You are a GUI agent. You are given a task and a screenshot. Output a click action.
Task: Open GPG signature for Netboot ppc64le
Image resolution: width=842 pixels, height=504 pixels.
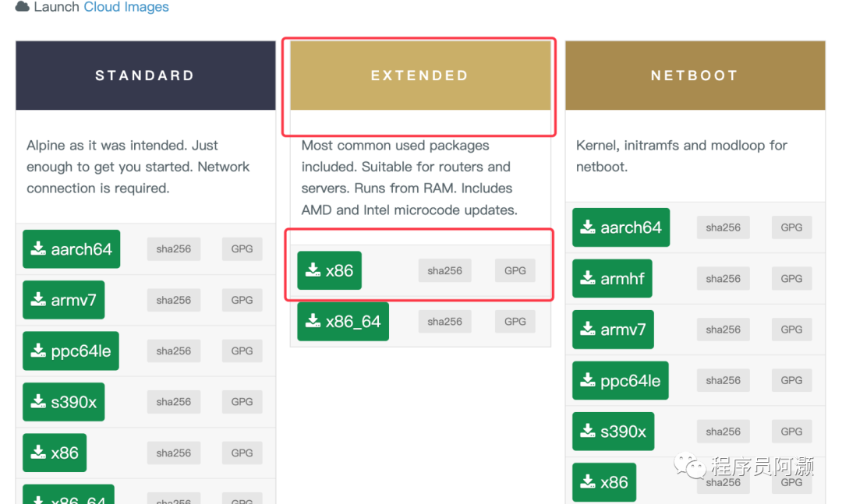tap(791, 381)
